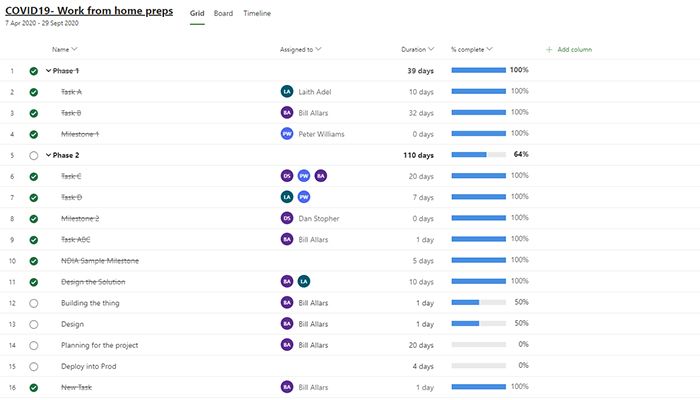Image resolution: width=700 pixels, height=400 pixels.
Task: Click the DS avatar on Task C
Action: [x=288, y=176]
